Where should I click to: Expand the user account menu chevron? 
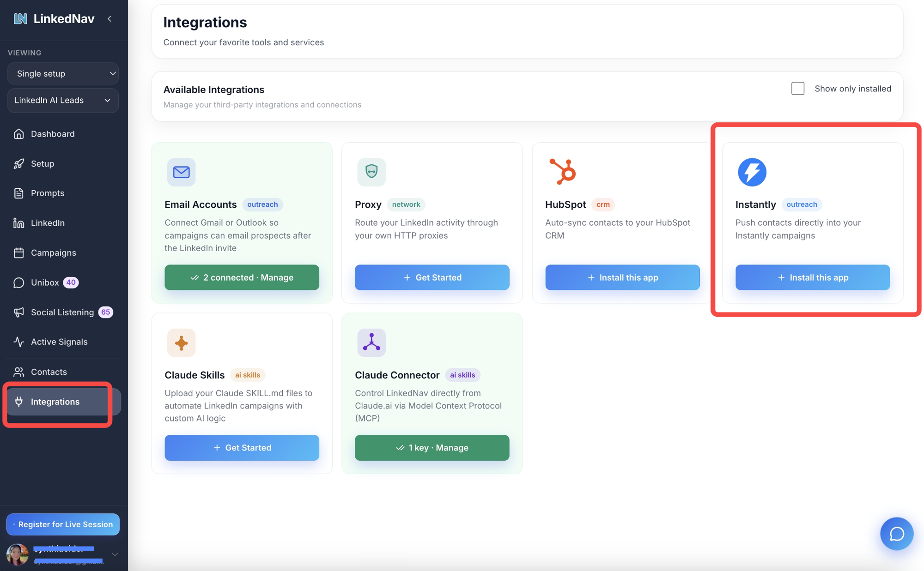pos(115,554)
